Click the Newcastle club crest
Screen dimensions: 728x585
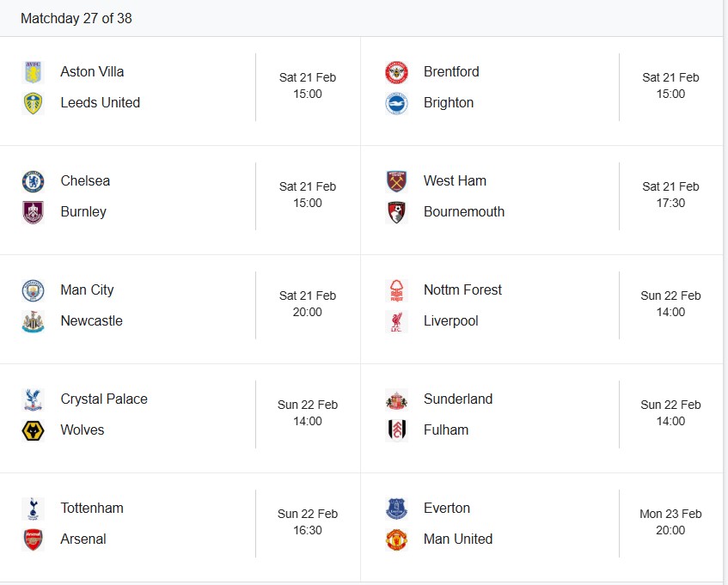point(33,321)
